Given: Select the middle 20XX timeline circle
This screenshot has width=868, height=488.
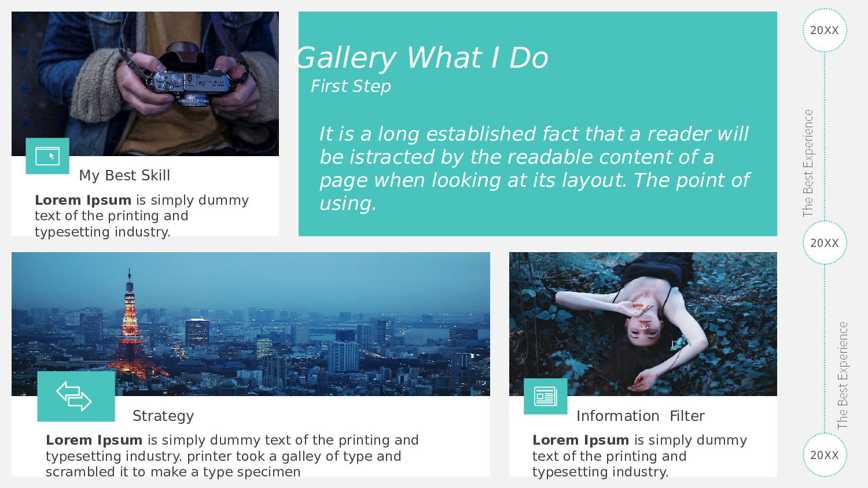Looking at the screenshot, I should coord(825,243).
